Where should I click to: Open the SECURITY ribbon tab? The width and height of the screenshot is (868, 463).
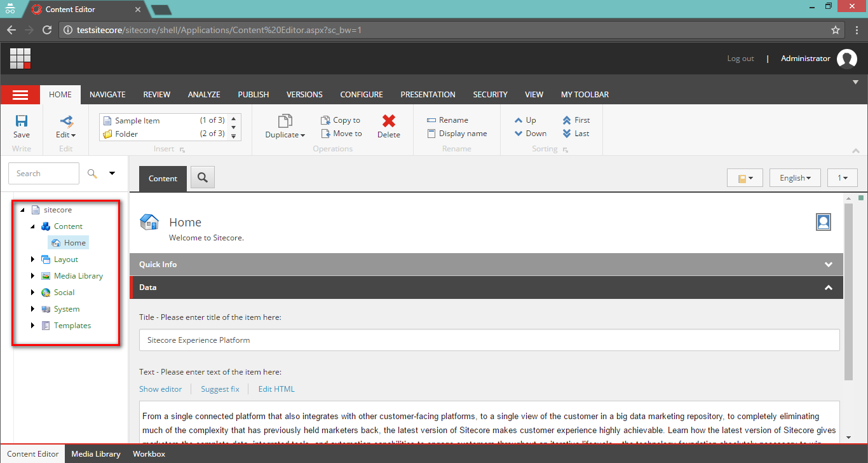490,95
